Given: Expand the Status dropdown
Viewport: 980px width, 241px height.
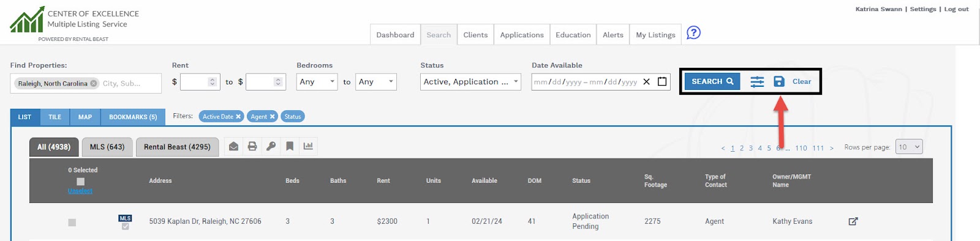Looking at the screenshot, I should click(x=470, y=81).
